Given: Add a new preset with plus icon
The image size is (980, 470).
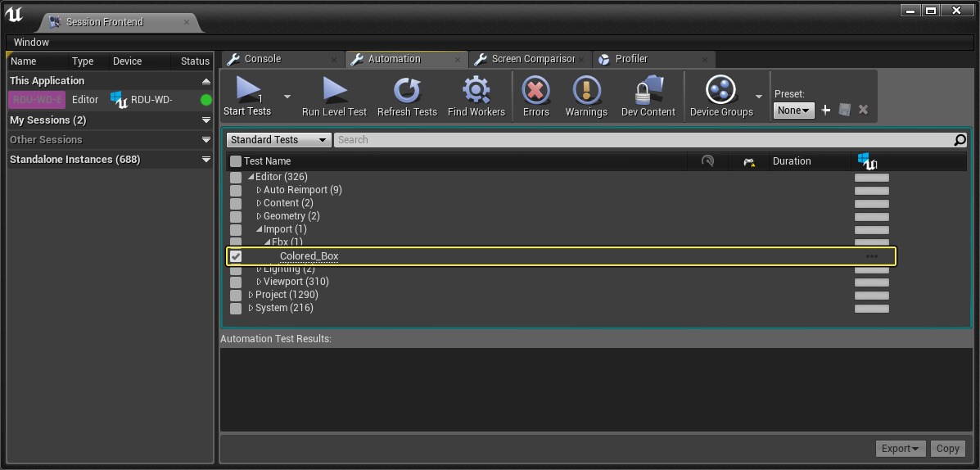Looking at the screenshot, I should [826, 110].
